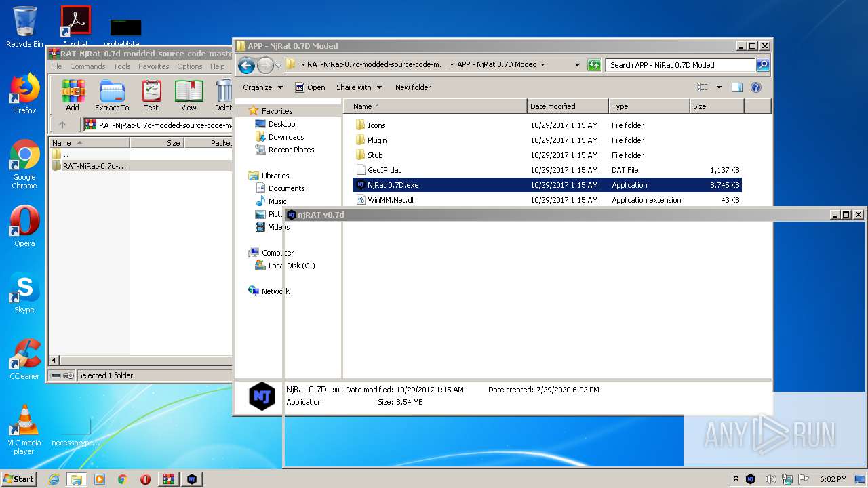Click Explorer Back navigation button
The image size is (868, 488).
click(246, 65)
